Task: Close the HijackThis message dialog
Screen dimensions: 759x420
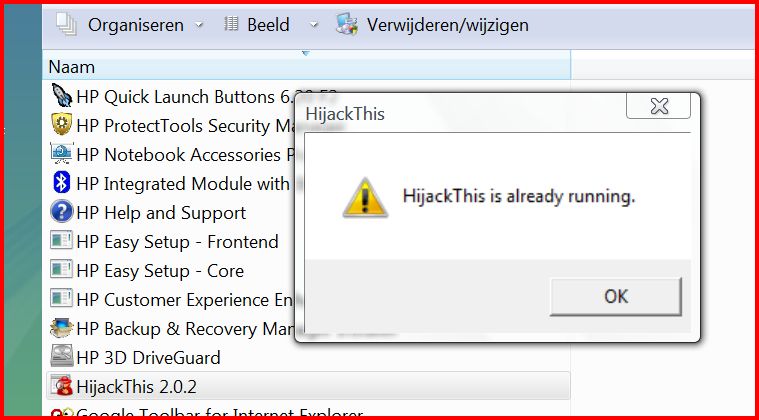Action: (658, 105)
